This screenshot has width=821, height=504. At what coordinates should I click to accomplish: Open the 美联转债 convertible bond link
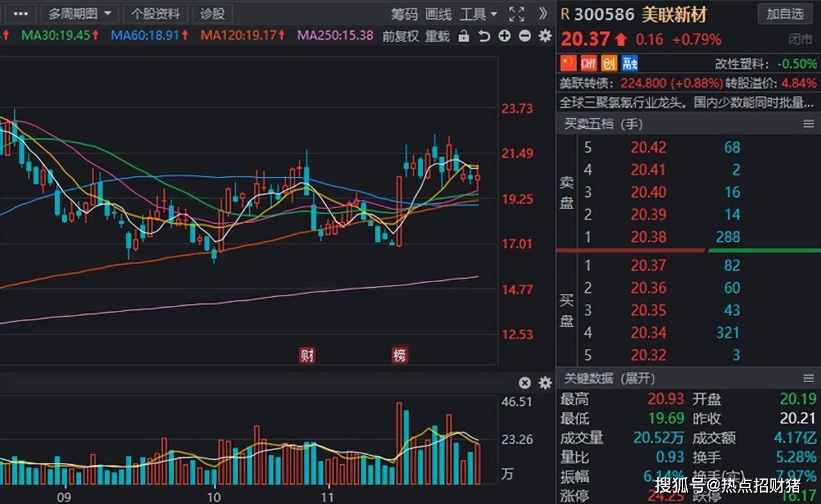[586, 83]
